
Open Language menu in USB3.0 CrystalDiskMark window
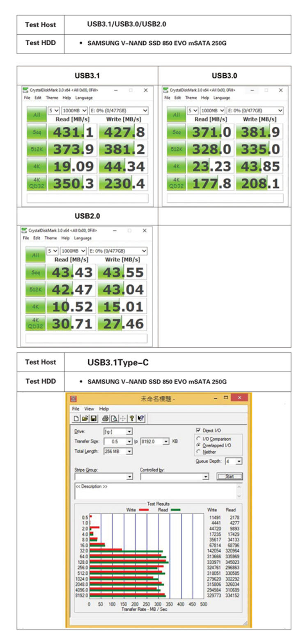pyautogui.click(x=221, y=98)
